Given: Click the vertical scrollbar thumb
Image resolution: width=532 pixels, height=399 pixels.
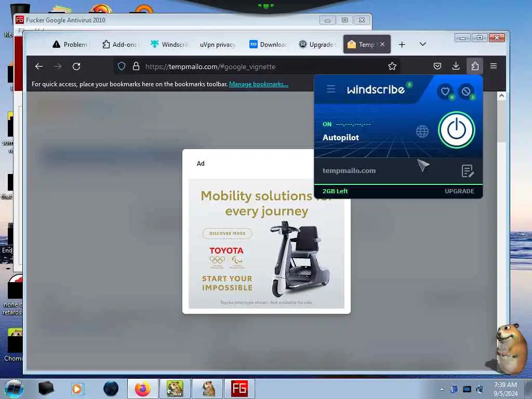Looking at the screenshot, I should tap(501, 122).
